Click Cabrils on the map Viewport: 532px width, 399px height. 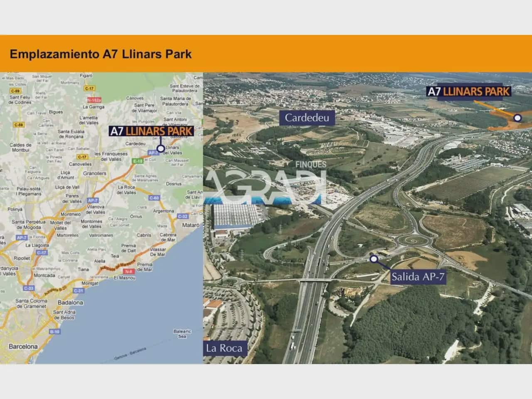point(144,235)
